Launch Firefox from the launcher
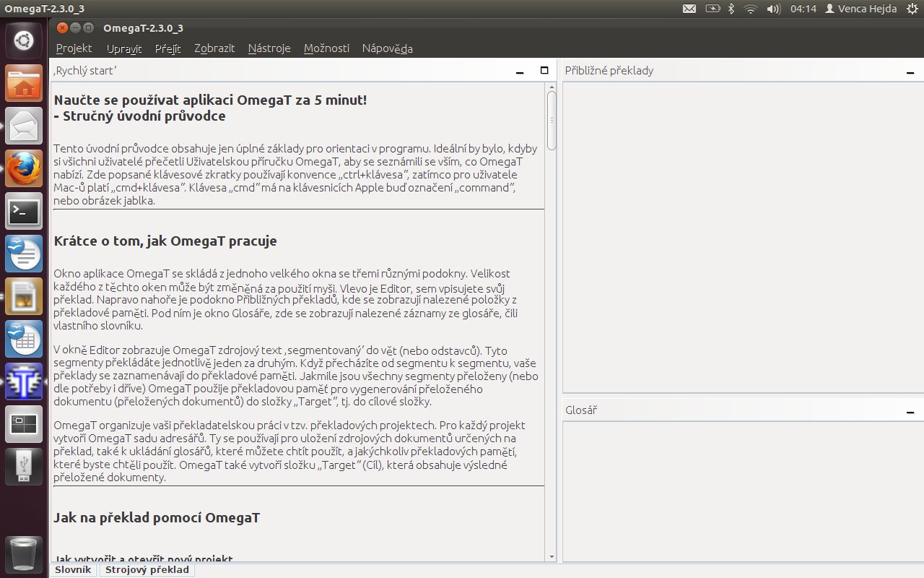 coord(24,168)
